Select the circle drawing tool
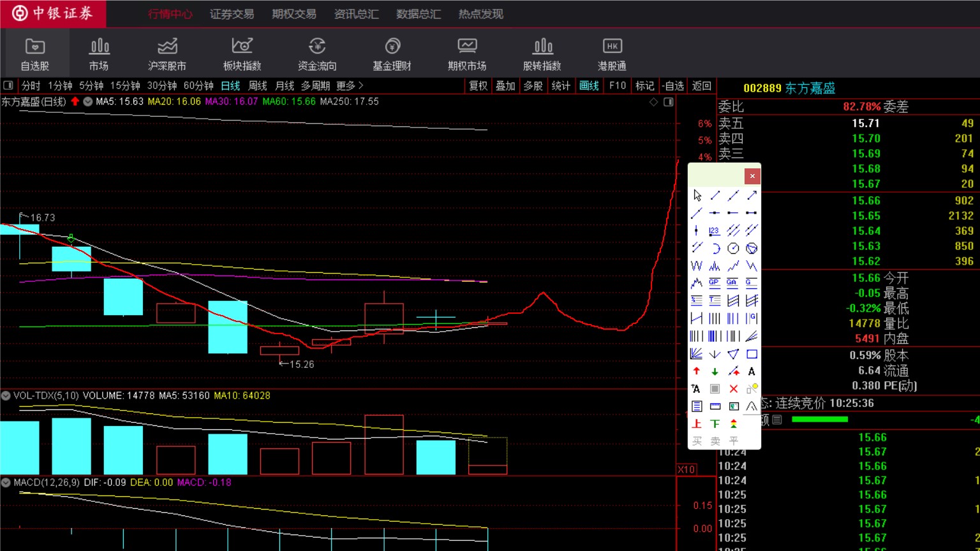This screenshot has width=980, height=551. tap(733, 248)
